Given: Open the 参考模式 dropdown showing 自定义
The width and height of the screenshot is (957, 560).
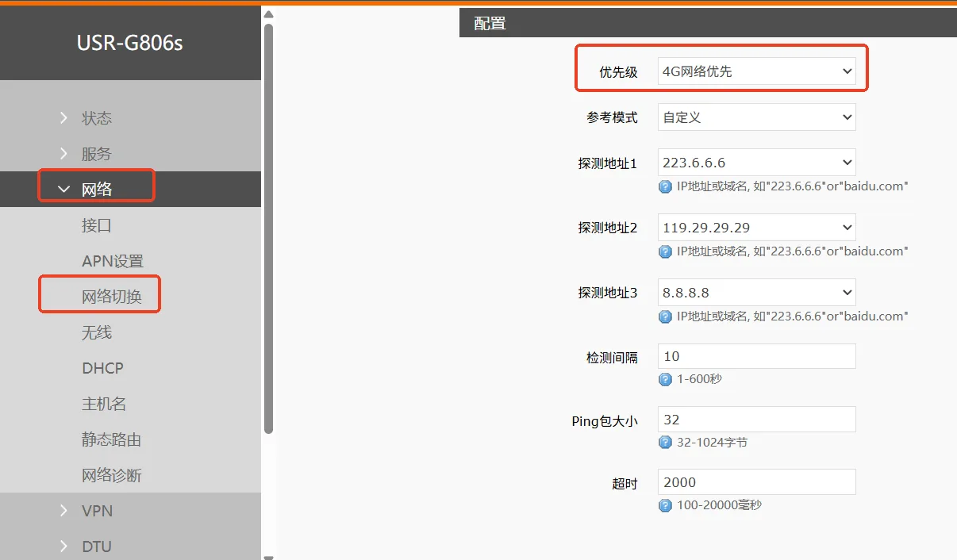Looking at the screenshot, I should (757, 117).
